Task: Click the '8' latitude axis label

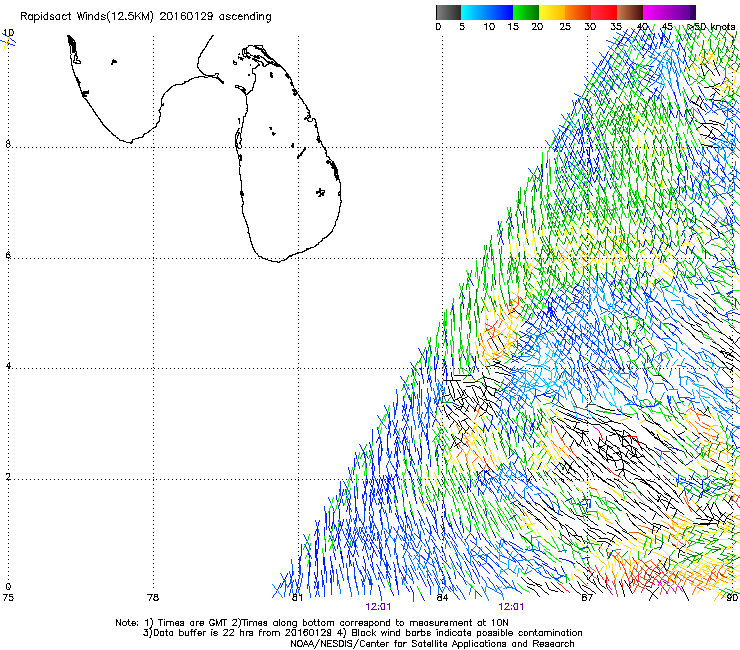Action: tap(8, 144)
